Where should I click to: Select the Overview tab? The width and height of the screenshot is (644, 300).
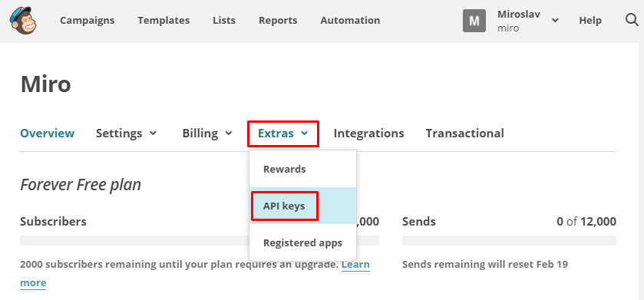coord(48,134)
